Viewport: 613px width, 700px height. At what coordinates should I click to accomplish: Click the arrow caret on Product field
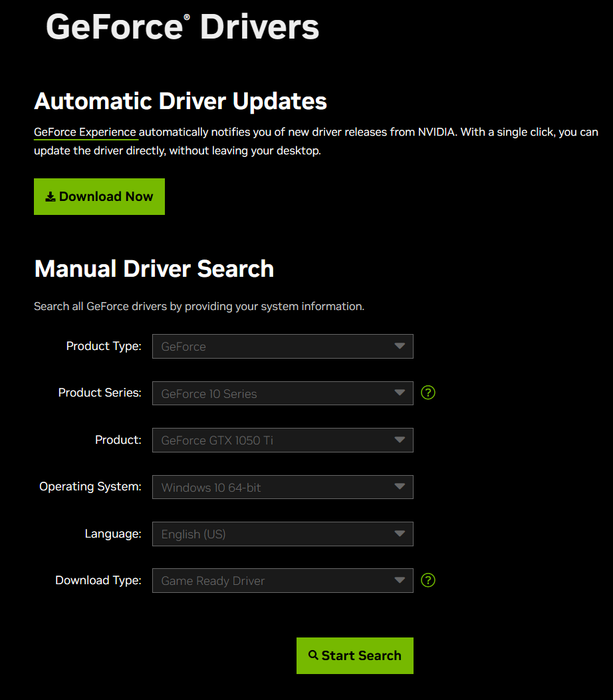(400, 440)
